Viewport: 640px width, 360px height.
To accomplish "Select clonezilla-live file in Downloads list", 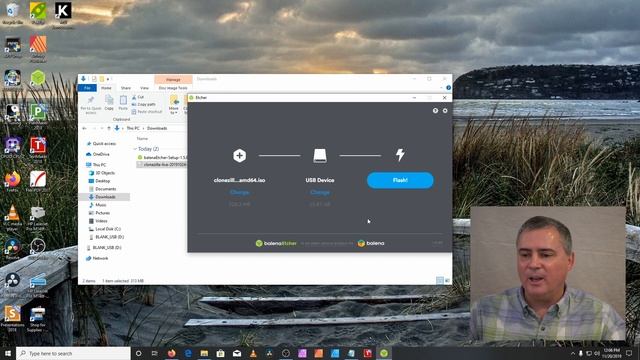I will point(162,164).
